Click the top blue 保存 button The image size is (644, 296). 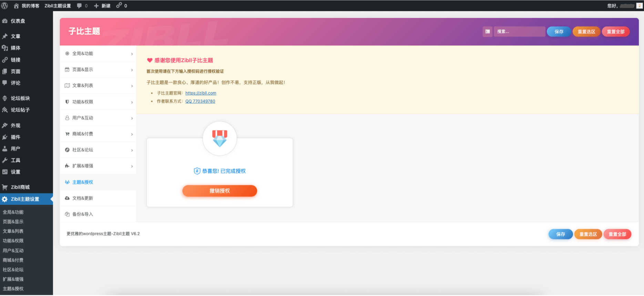[x=559, y=32]
